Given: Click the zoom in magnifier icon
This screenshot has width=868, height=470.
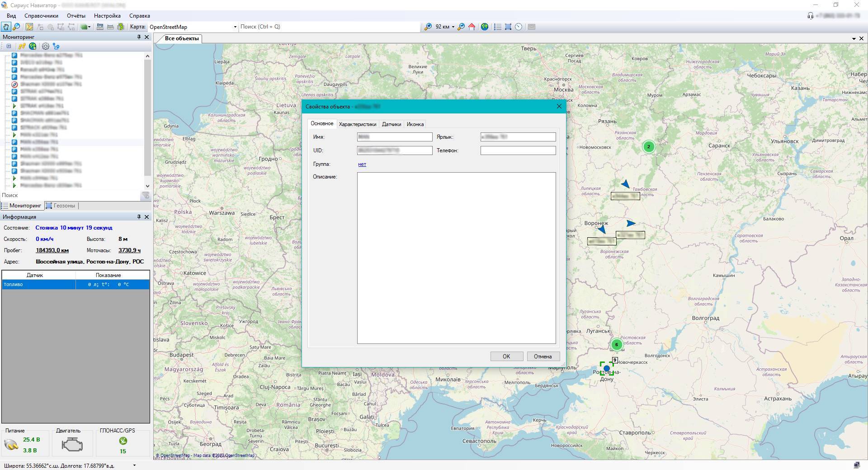Looking at the screenshot, I should click(x=428, y=27).
